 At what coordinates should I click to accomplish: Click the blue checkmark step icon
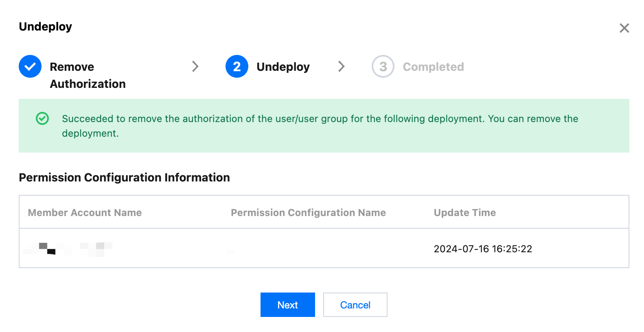coord(30,66)
